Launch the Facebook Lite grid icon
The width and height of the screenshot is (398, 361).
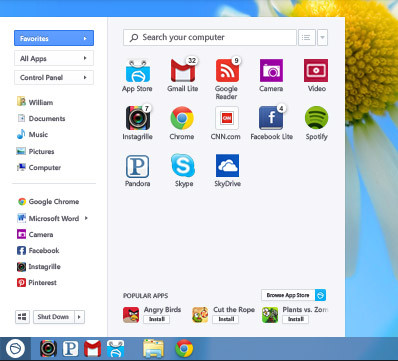[272, 118]
